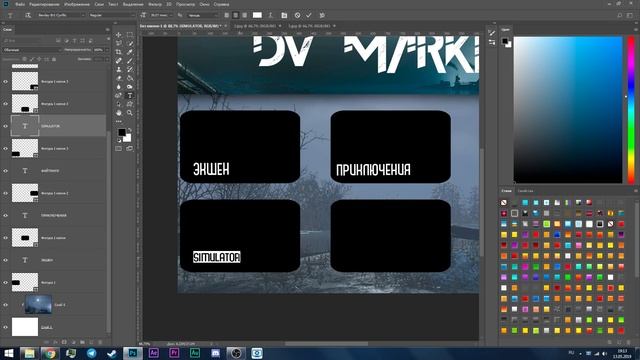Toggle visibility of the white Слой 1 layer

click(6, 327)
